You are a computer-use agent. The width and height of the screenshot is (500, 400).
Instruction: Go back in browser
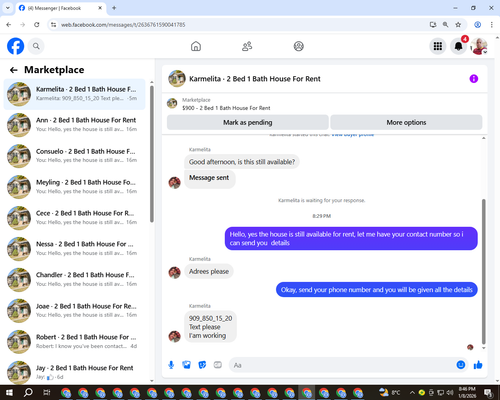tap(9, 25)
